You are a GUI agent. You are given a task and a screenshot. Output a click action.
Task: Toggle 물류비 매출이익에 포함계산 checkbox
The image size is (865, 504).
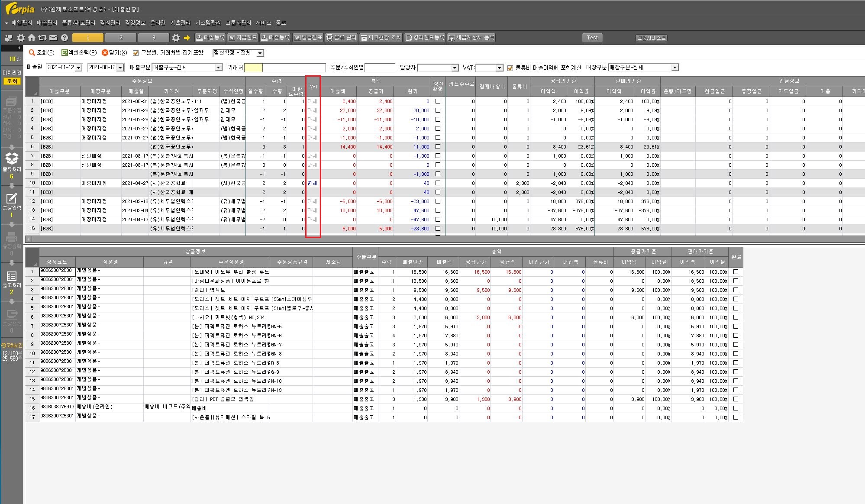510,68
